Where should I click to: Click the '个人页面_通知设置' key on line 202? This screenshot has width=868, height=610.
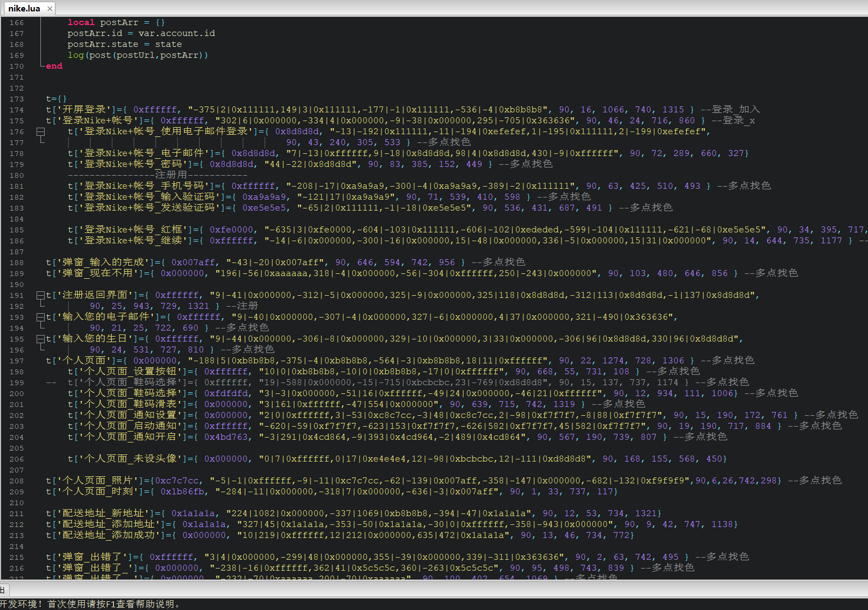tap(130, 415)
